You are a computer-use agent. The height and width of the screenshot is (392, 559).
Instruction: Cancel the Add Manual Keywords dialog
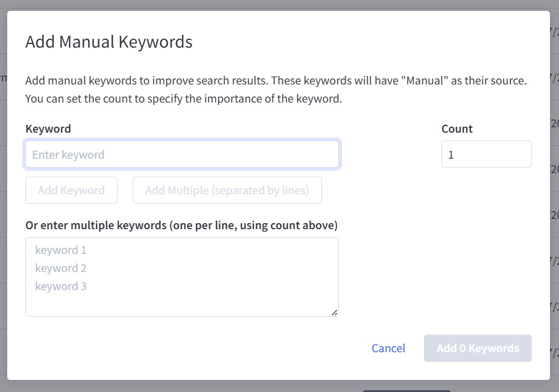coord(388,348)
